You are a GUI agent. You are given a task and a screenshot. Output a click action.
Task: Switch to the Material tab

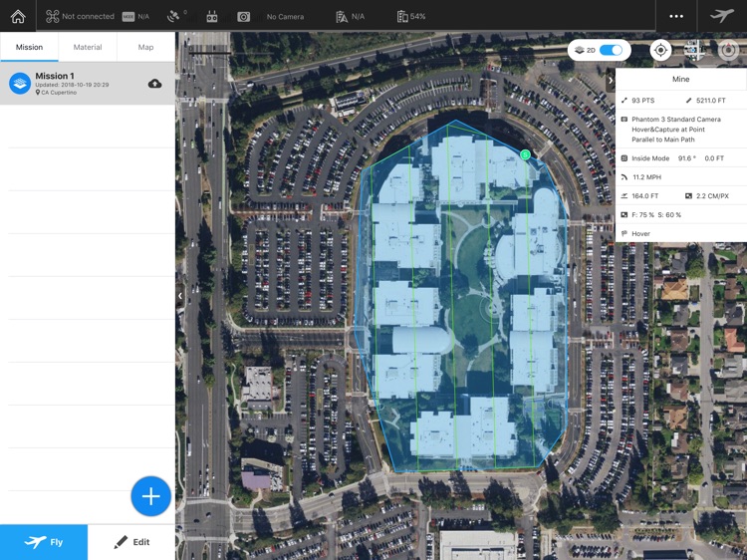click(88, 47)
